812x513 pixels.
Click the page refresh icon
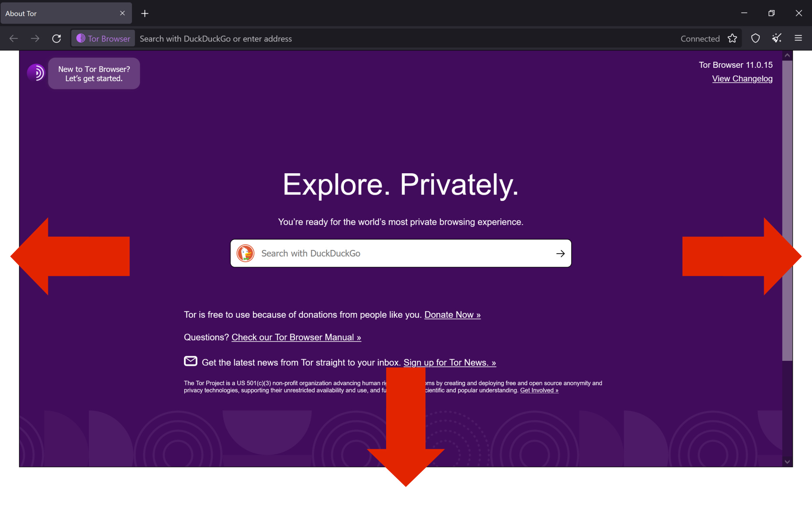point(56,39)
